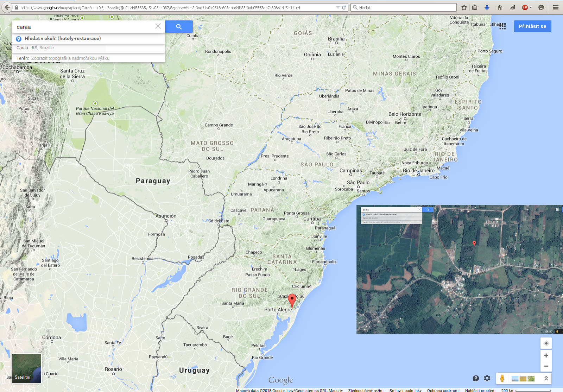Click the Parque Nacional del Gran Chaco marker
The image size is (563, 392).
click(x=95, y=103)
